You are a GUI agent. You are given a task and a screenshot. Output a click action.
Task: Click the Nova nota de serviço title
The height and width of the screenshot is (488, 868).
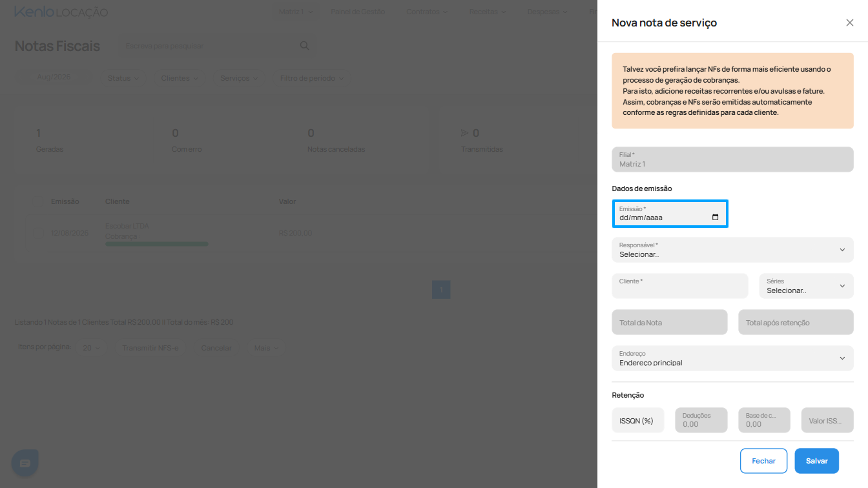664,23
